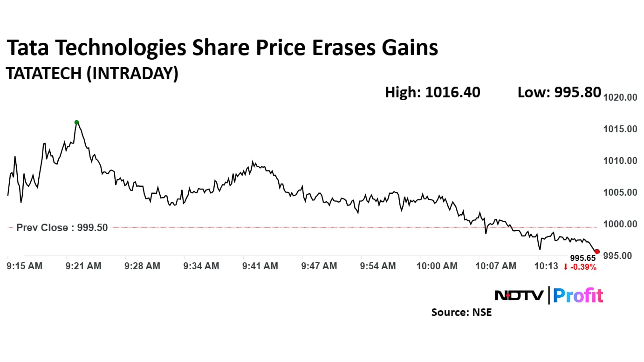Select the TATATECH (INTRADAY) subtitle
The height and width of the screenshot is (362, 644).
[92, 74]
